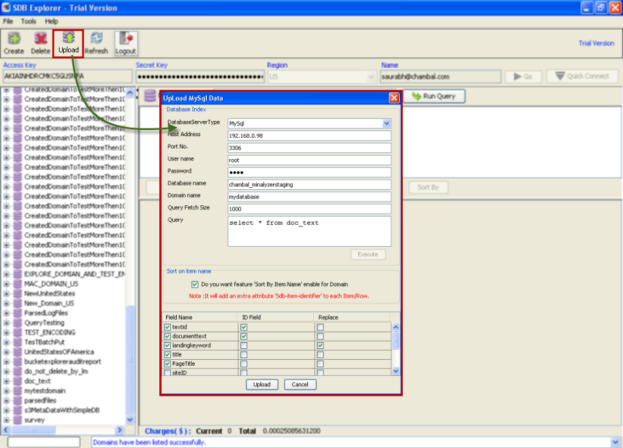
Task: Toggle the documenttext ID Field checkbox
Action: 244,336
